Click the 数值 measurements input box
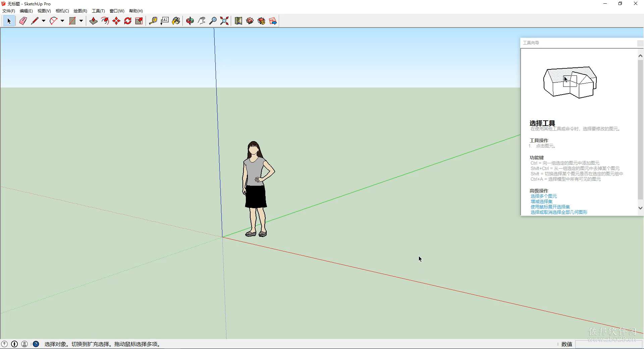The height and width of the screenshot is (349, 644). pos(609,344)
